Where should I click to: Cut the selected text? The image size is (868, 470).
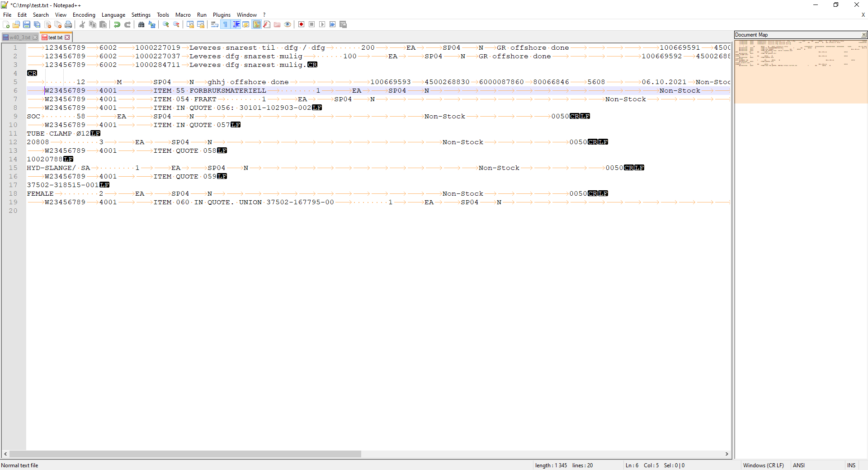(x=82, y=24)
